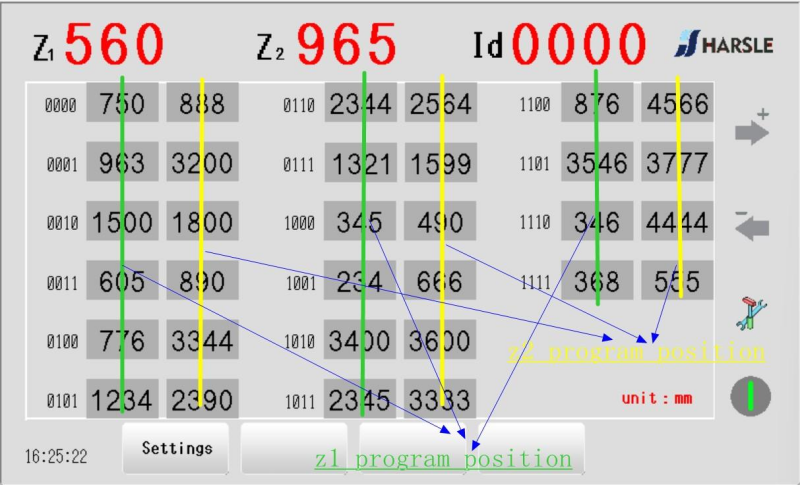Edit program 0001 Z2 field 3200

pyautogui.click(x=202, y=162)
